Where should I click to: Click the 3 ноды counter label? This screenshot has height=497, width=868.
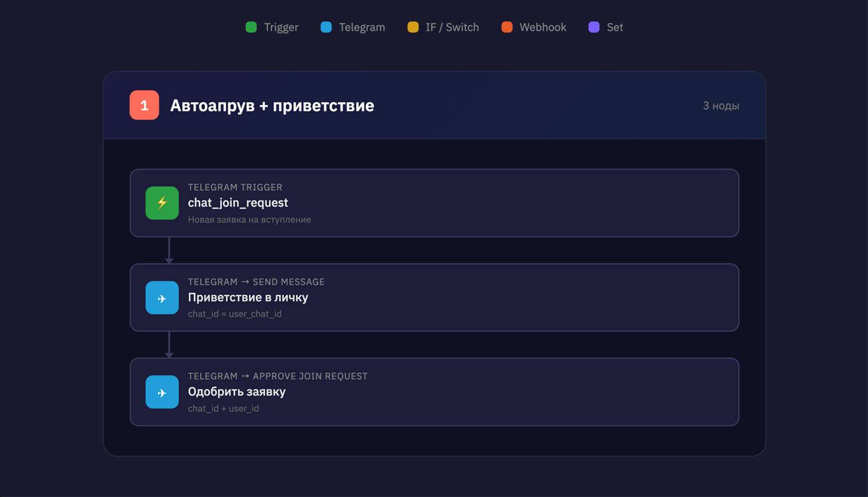pyautogui.click(x=721, y=105)
